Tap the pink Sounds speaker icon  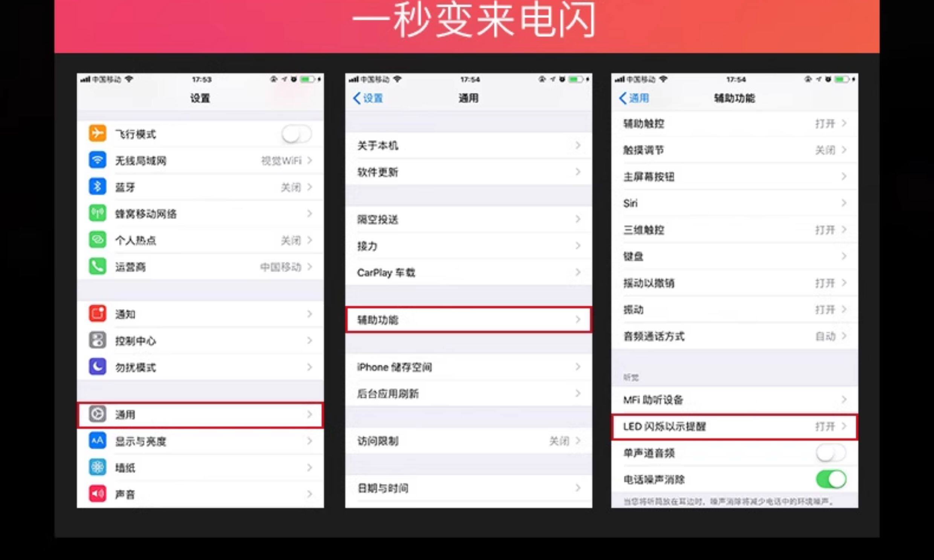98,494
